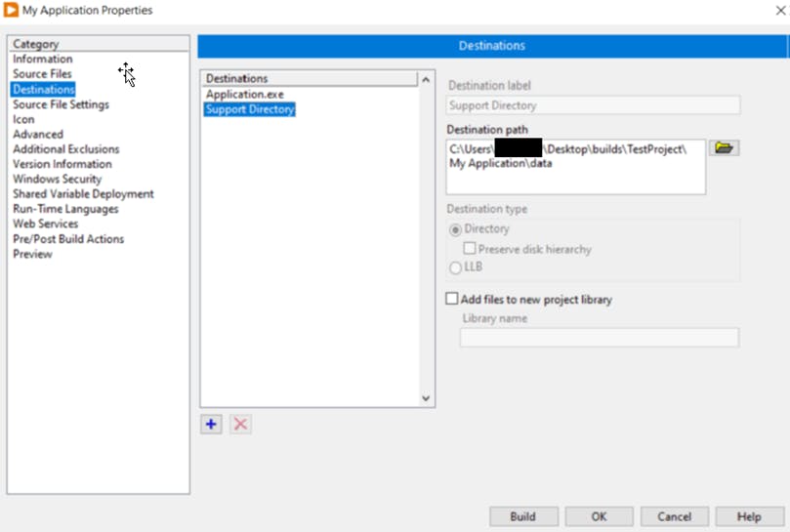Go to Pre/Post Build Actions category
Image resolution: width=790 pixels, height=532 pixels.
[x=68, y=239]
